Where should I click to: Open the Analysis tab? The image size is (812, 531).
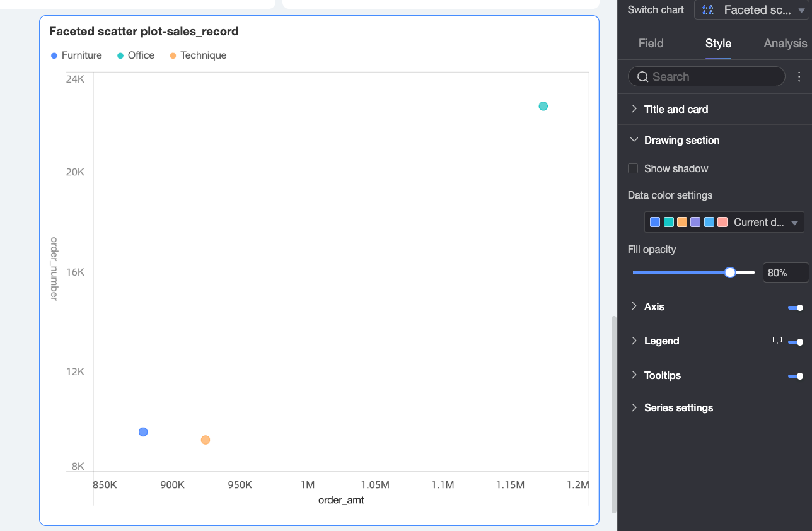click(785, 43)
